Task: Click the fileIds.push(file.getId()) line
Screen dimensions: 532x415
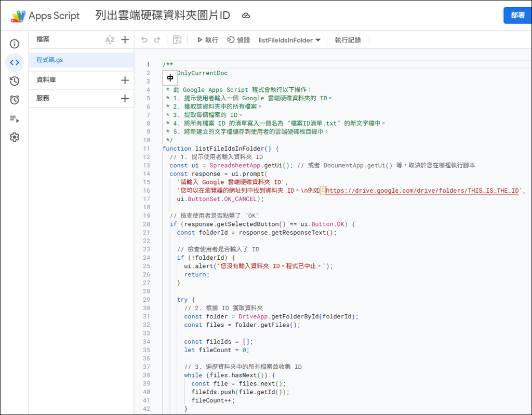Action: tap(241, 392)
